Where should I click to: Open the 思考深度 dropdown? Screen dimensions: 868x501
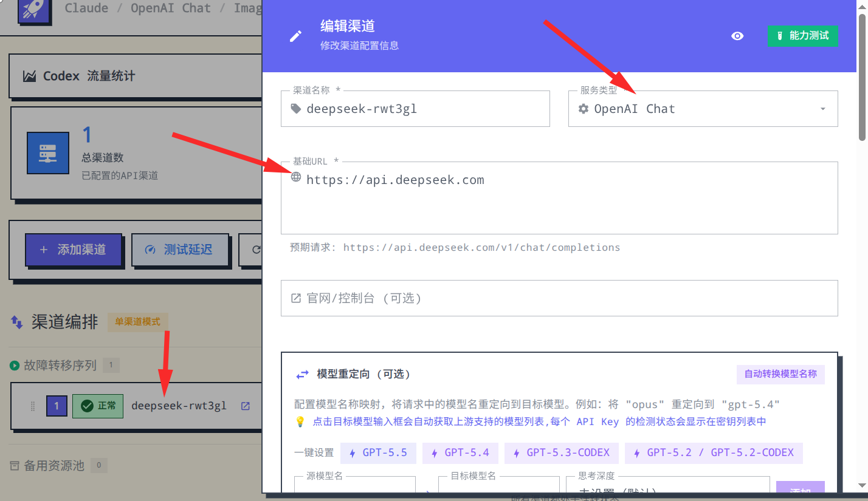(669, 486)
